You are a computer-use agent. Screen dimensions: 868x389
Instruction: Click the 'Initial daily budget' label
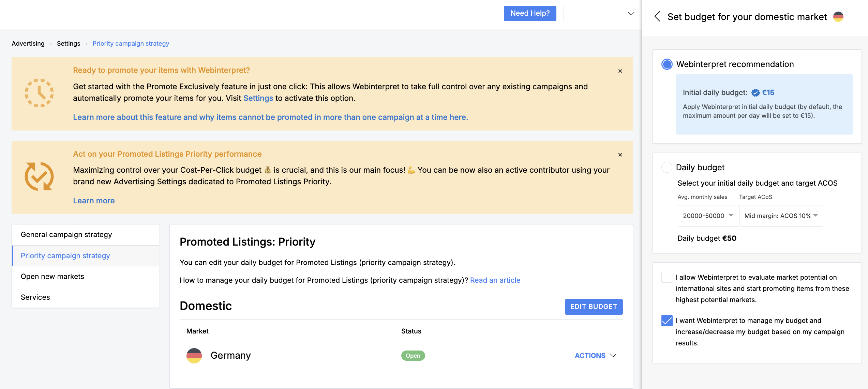click(x=715, y=93)
